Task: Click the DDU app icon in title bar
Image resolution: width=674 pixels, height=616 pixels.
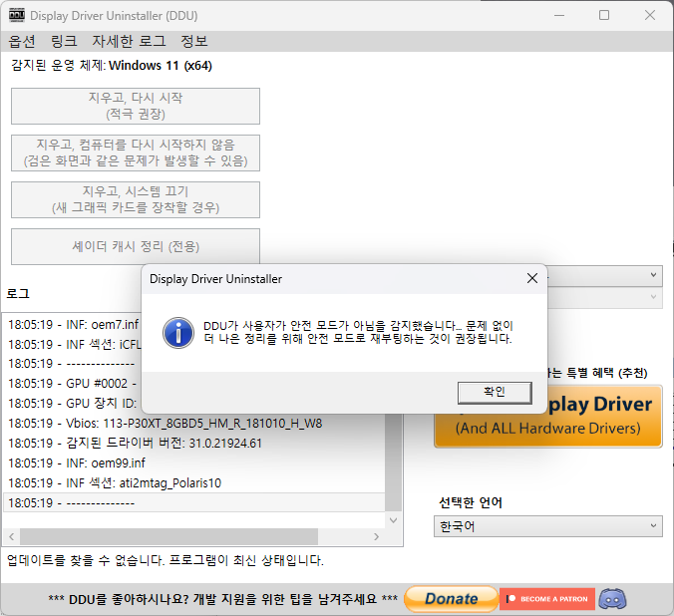Action: [x=17, y=15]
